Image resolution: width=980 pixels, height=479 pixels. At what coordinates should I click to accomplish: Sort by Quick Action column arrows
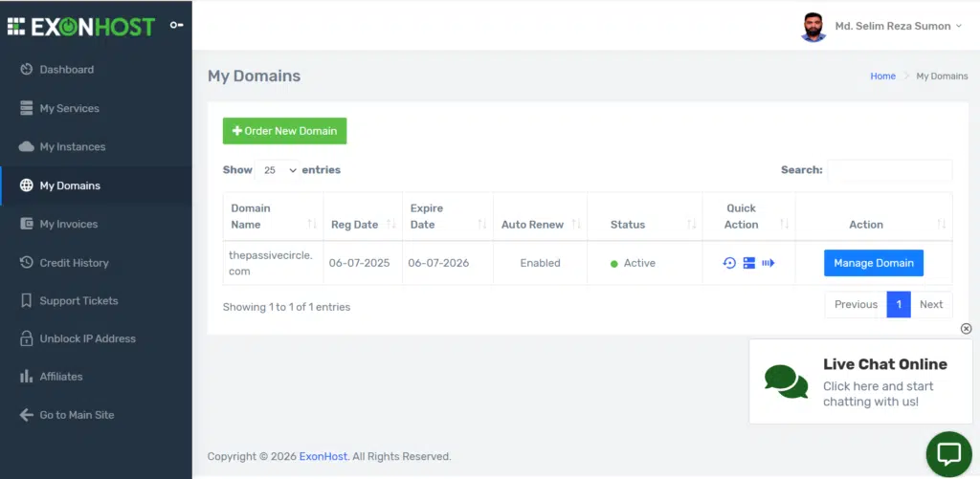785,224
